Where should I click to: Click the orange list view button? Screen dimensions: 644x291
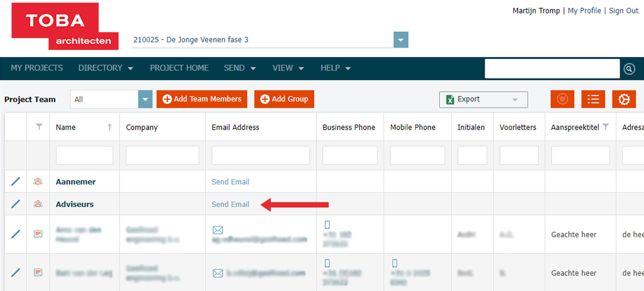593,99
